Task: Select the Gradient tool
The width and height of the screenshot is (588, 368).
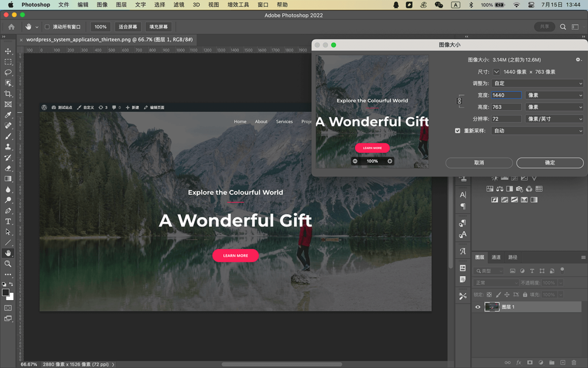Action: (8, 179)
